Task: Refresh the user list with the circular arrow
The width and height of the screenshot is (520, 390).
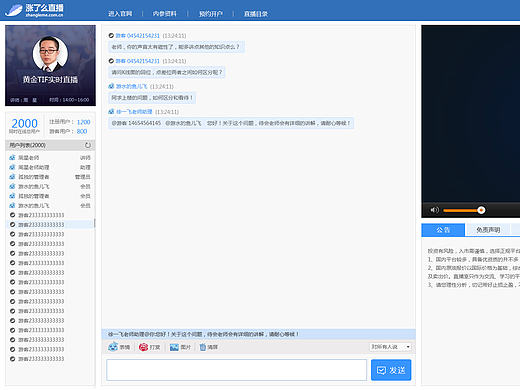Action: click(x=88, y=145)
